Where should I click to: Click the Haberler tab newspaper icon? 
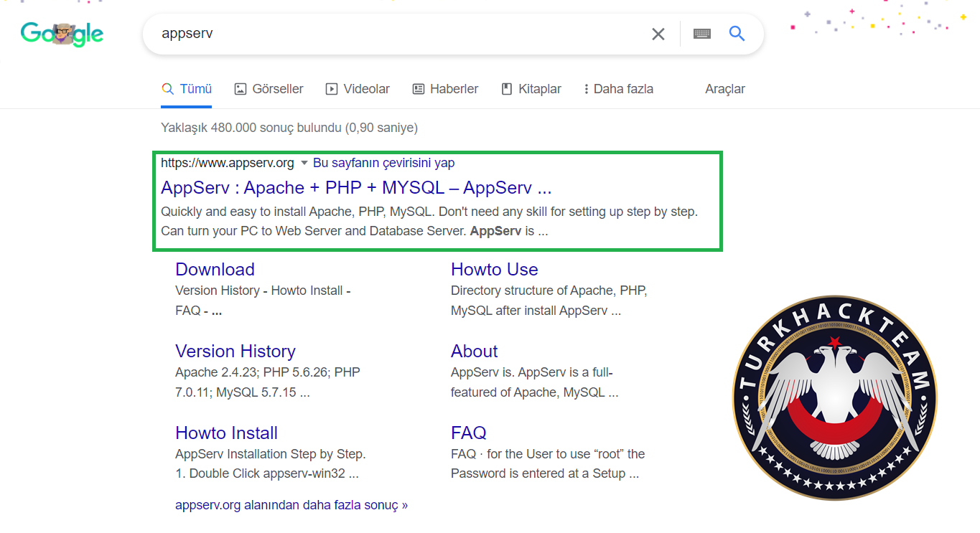(x=419, y=89)
